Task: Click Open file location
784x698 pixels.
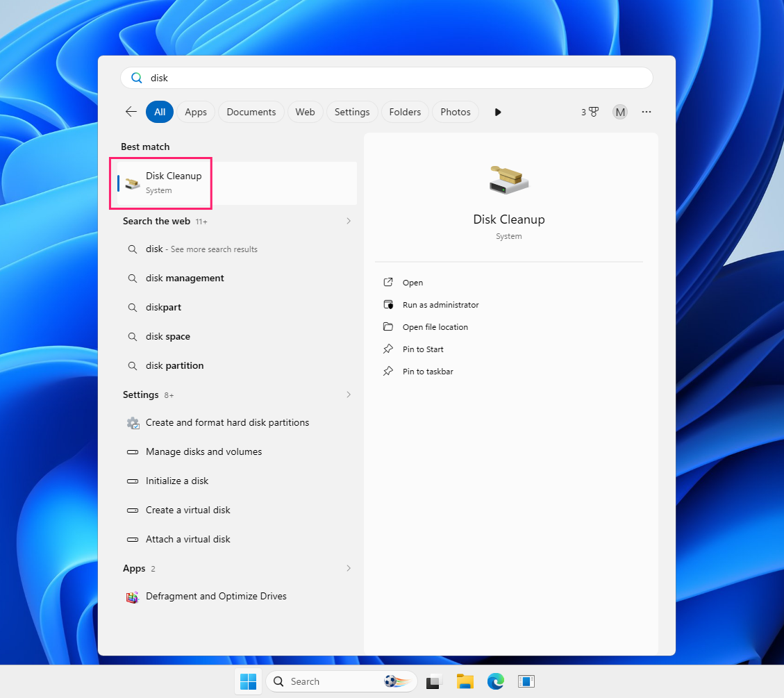Action: coord(435,327)
